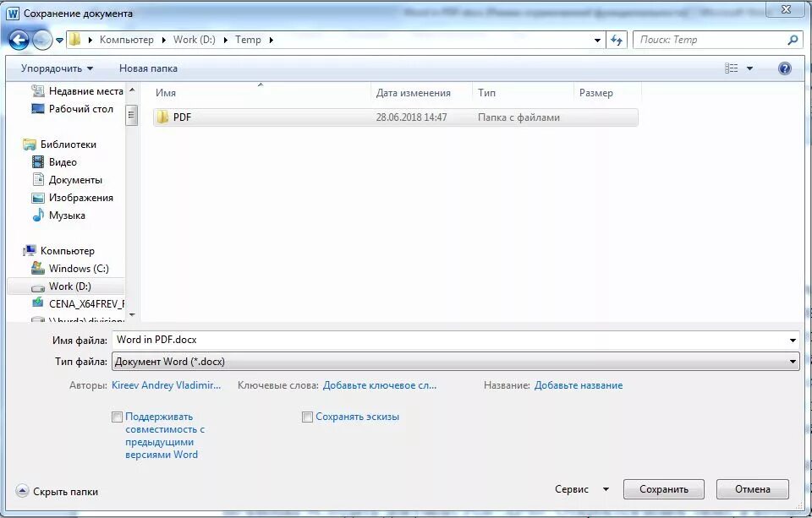The image size is (812, 518).
Task: Open the 'Упорядочить' menu
Action: coord(57,68)
